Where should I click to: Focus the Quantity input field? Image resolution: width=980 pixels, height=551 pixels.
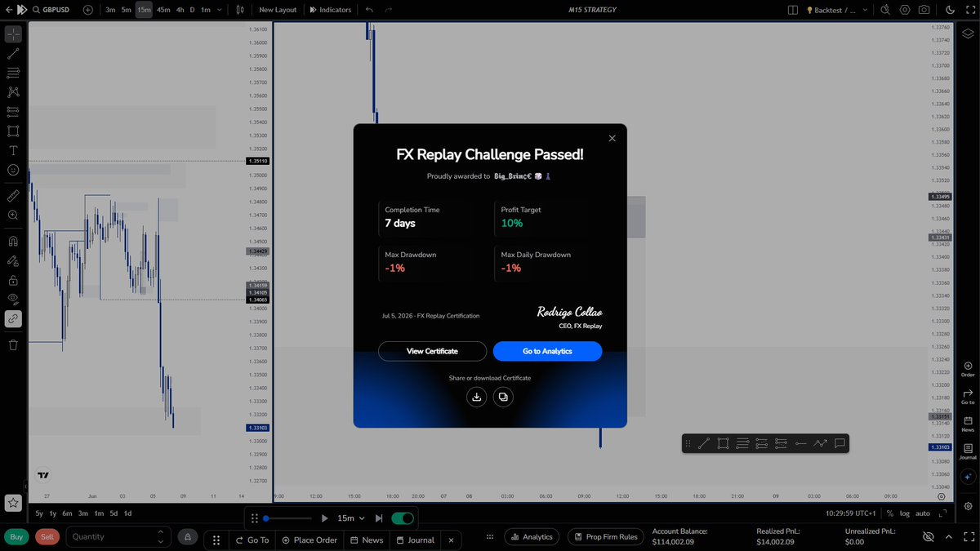(x=118, y=536)
